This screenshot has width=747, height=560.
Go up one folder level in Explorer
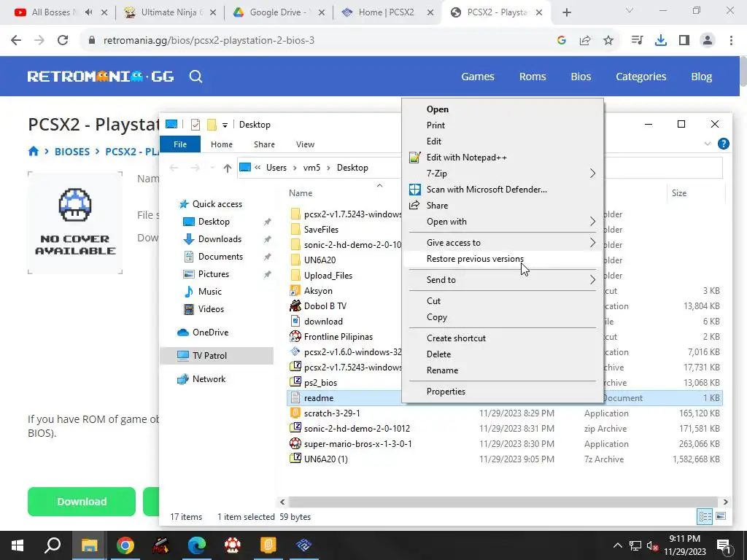(228, 168)
